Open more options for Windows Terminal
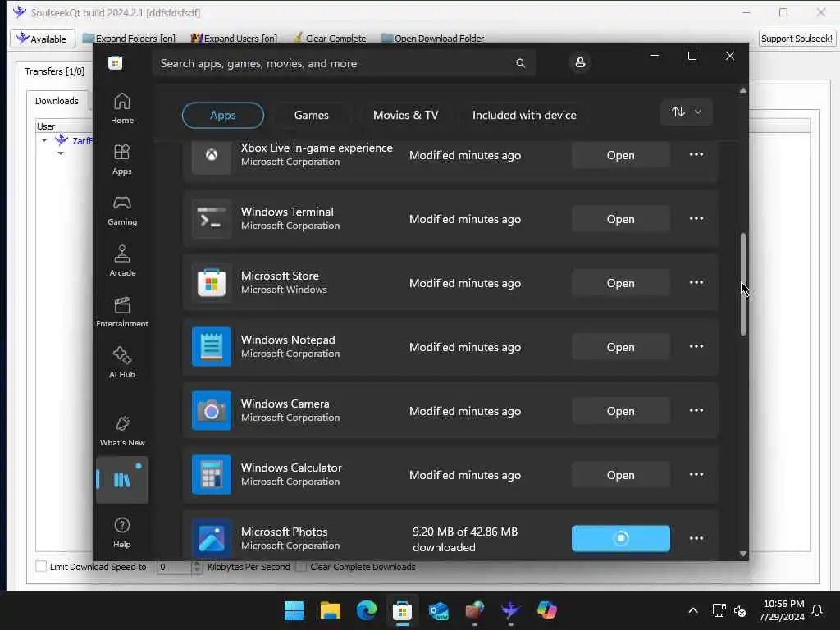The height and width of the screenshot is (630, 840). click(x=696, y=218)
